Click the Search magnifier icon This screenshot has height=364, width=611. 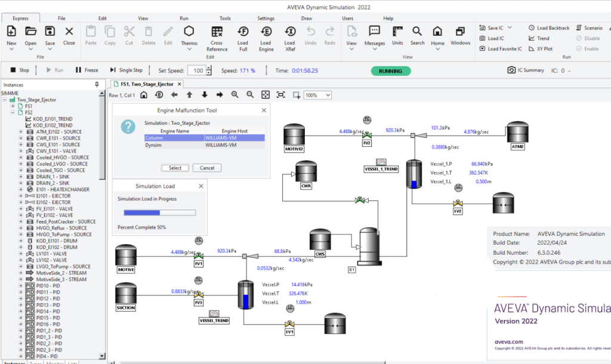417,31
